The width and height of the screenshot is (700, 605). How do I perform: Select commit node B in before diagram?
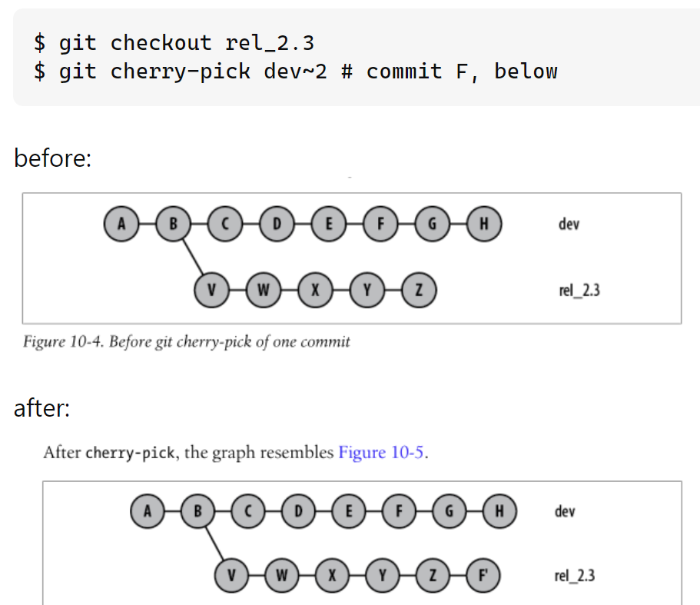pos(173,224)
